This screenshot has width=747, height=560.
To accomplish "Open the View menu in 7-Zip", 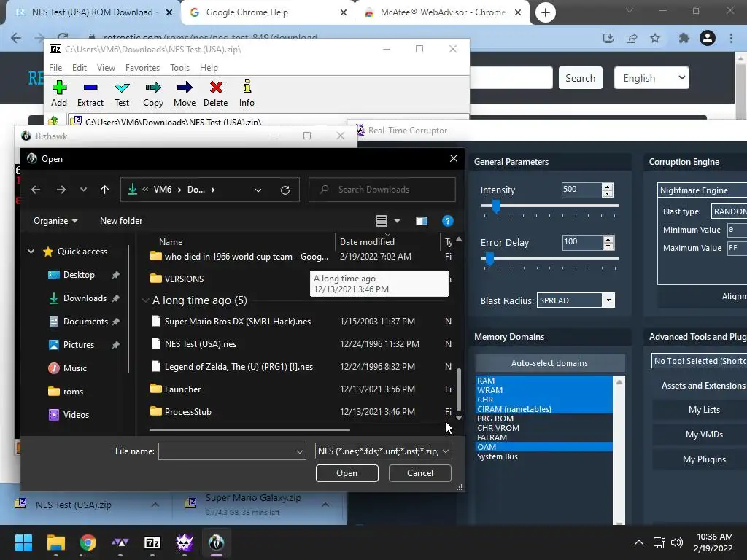I will 107,68.
